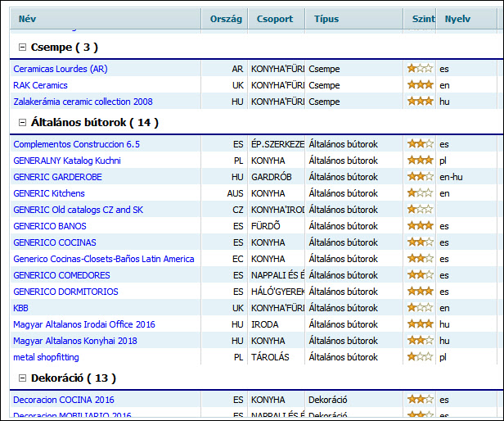Image resolution: width=504 pixels, height=421 pixels.
Task: Open the GENERICO COMEDORES catalog
Action: [x=61, y=275]
